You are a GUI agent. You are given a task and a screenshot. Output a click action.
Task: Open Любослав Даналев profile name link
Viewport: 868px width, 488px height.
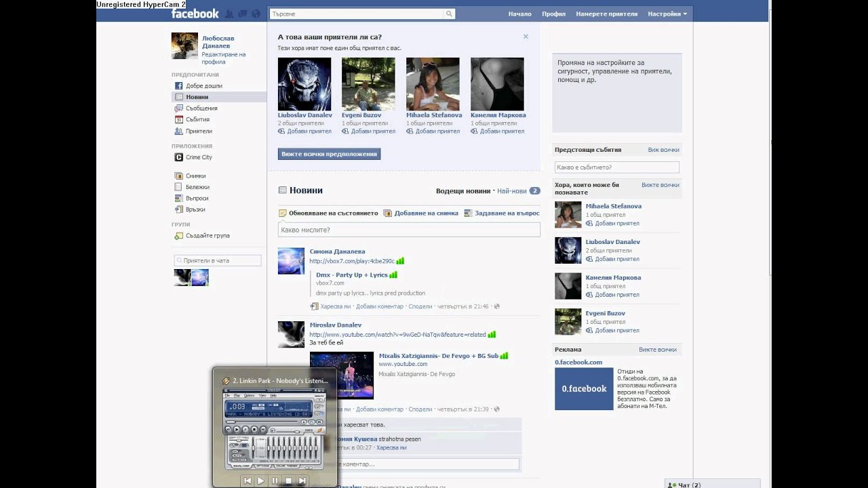218,42
